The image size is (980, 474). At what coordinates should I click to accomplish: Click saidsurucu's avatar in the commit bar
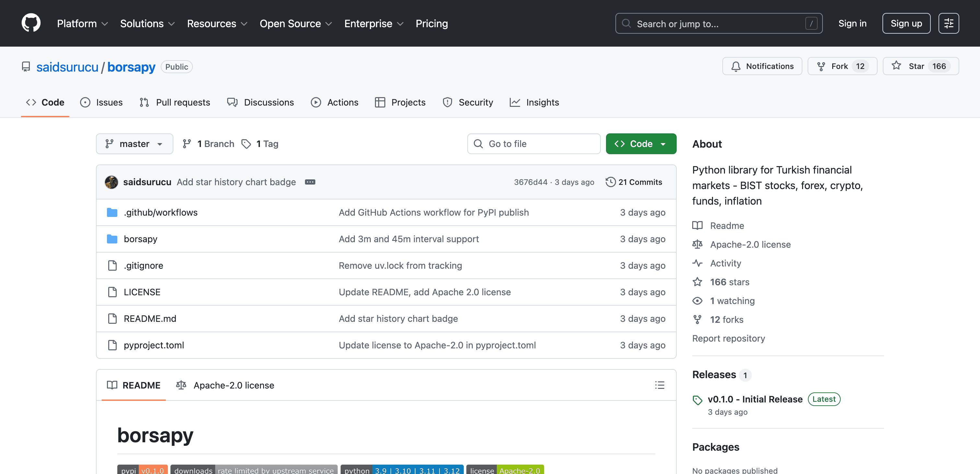[111, 182]
